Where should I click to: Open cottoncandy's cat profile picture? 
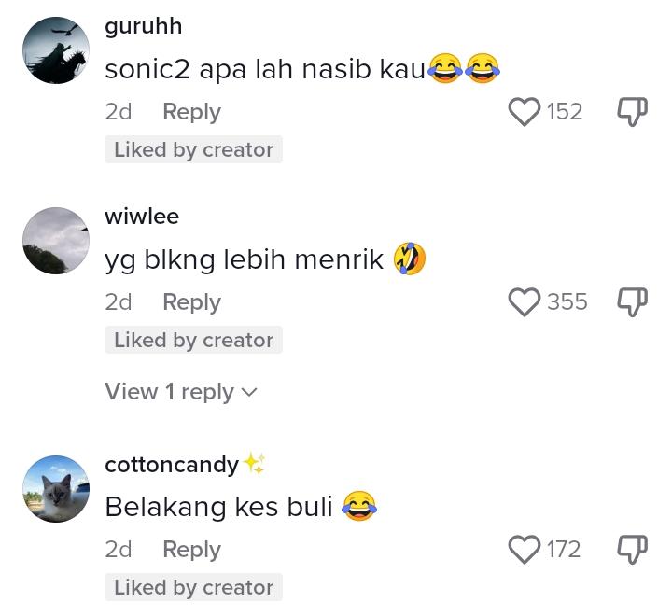point(55,489)
